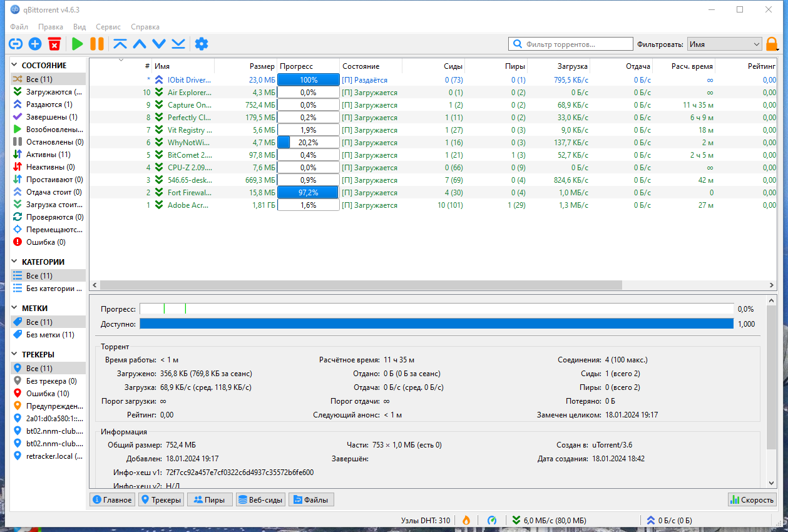Screen dimensions: 788x532
Task: Delete the selected torrent
Action: pyautogui.click(x=54, y=44)
